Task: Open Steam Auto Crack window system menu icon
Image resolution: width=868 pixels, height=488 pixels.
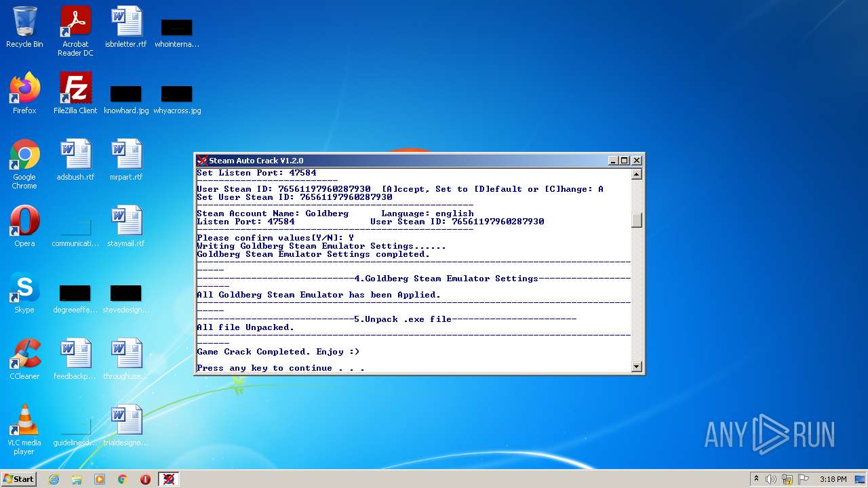Action: (202, 161)
